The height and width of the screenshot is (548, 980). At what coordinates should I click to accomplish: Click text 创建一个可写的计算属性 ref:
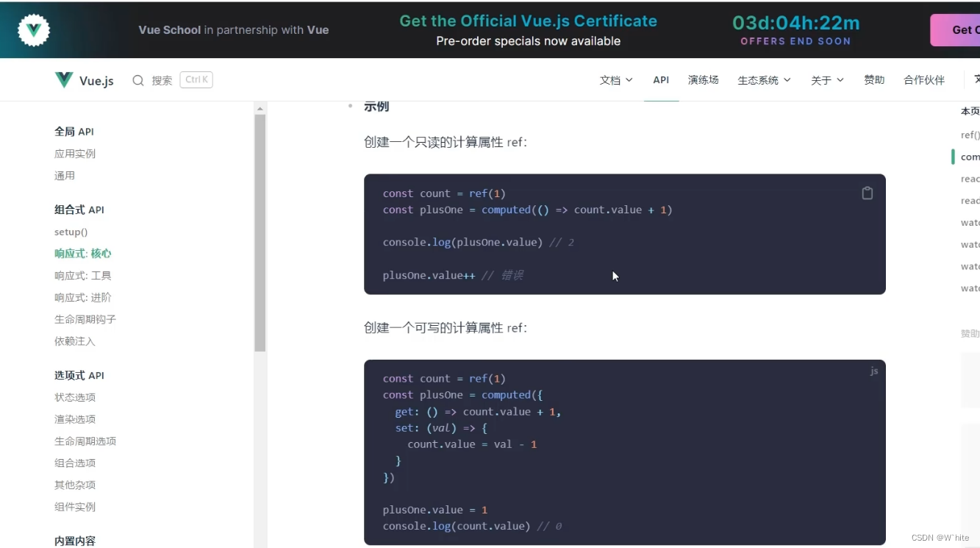446,327
